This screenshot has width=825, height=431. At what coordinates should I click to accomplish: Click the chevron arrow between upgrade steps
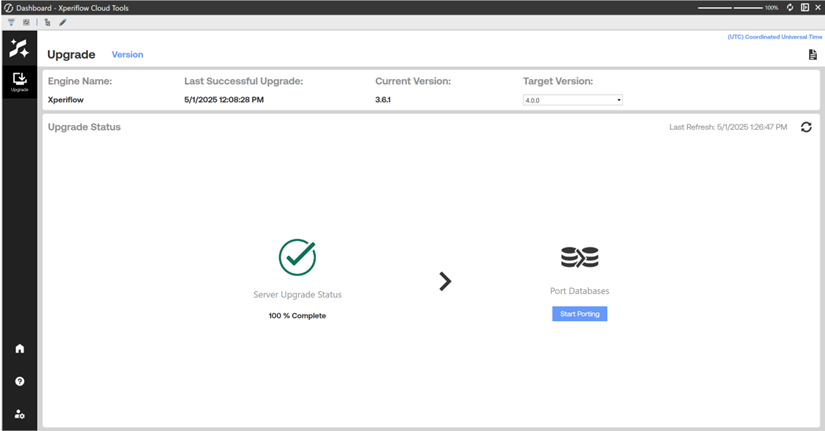coord(445,282)
